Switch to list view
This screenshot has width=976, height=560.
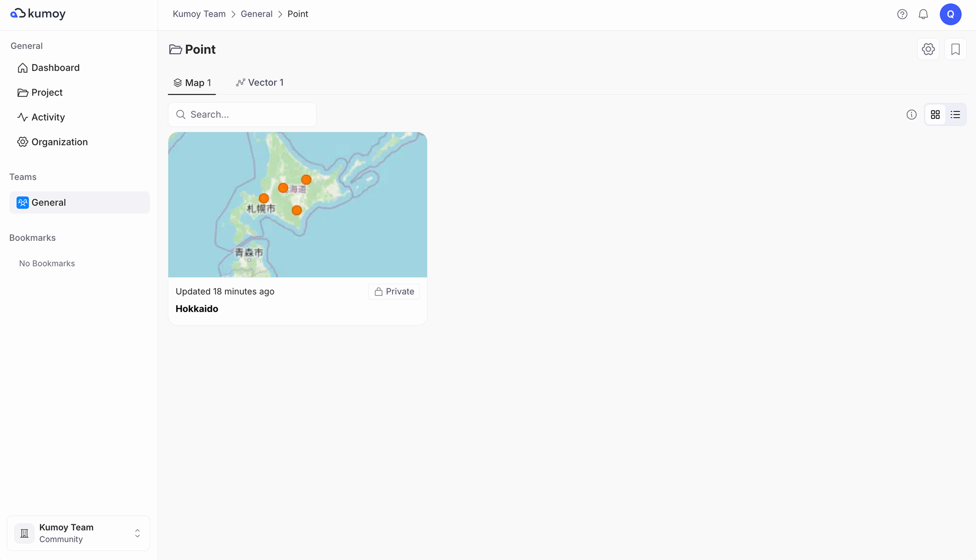tap(955, 115)
